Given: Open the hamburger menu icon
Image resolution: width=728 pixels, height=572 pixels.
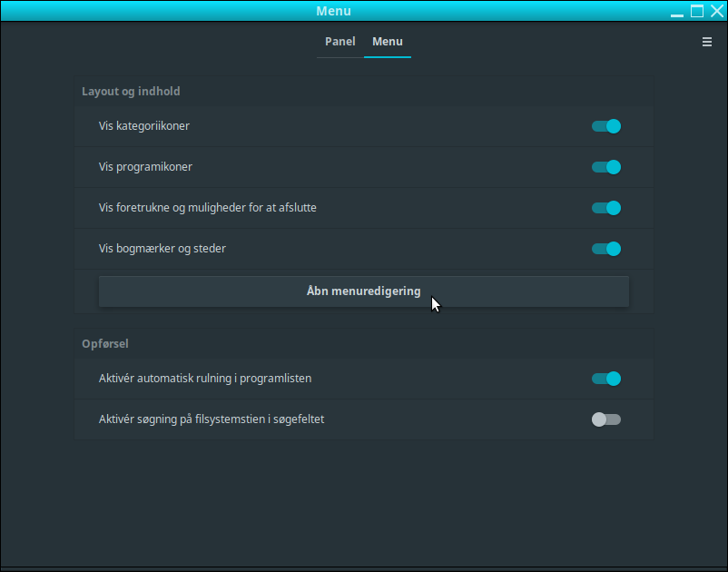Looking at the screenshot, I should tap(706, 42).
